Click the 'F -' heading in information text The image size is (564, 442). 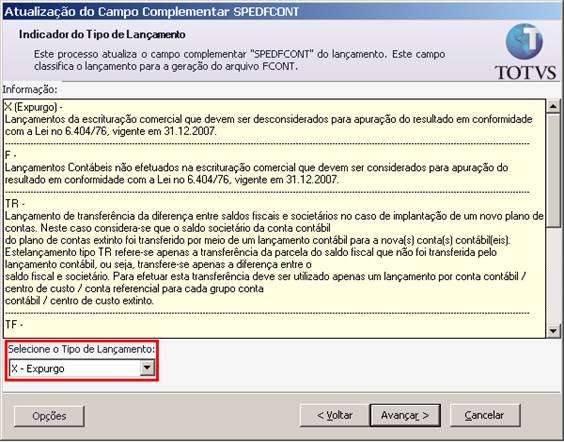point(11,155)
